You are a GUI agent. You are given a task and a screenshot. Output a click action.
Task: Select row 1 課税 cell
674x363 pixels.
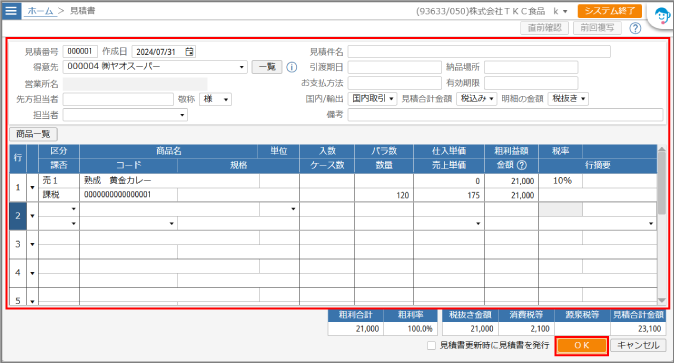tap(59, 195)
